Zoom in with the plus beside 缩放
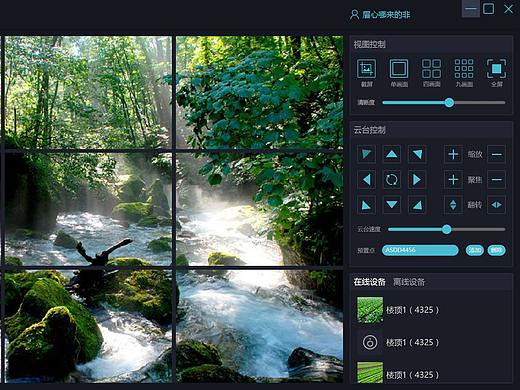The image size is (520, 390). 453,154
